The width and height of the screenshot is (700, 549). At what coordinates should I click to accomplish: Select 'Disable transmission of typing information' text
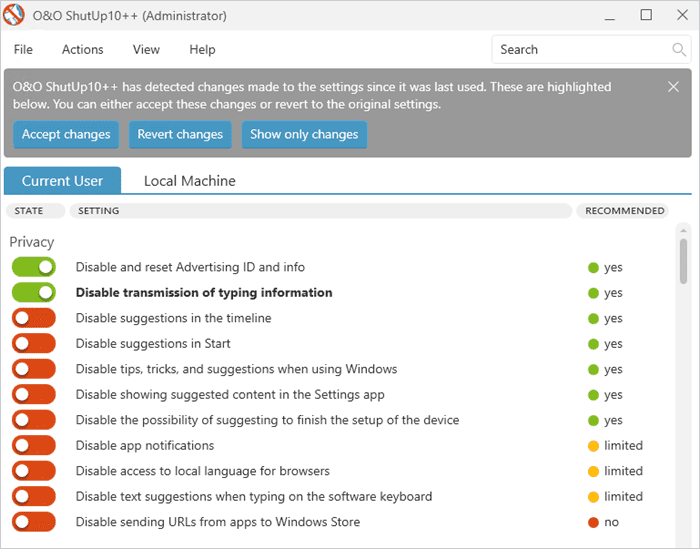[x=204, y=293]
